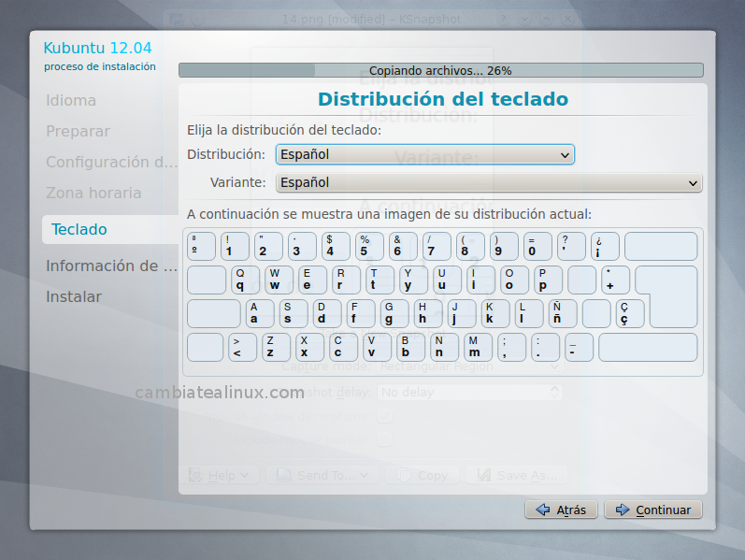Select the Idioma step in sidebar
Screen dimensions: 745x560
(71, 100)
